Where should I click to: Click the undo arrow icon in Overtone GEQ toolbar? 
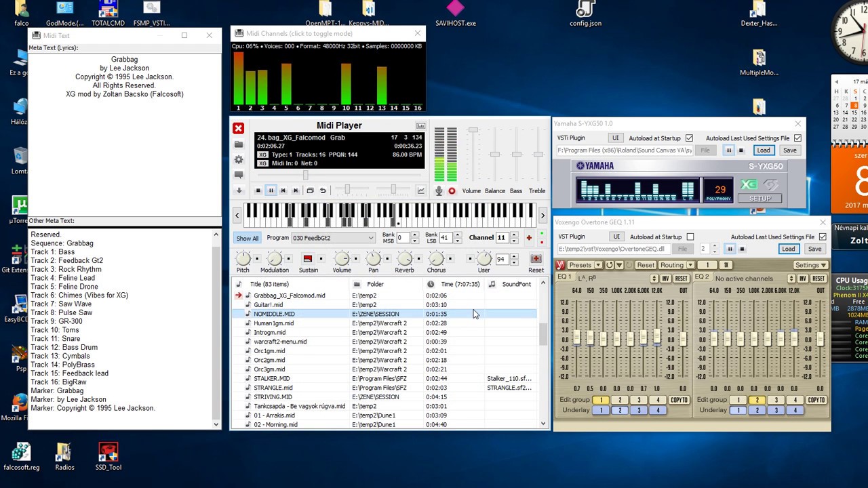tap(609, 265)
